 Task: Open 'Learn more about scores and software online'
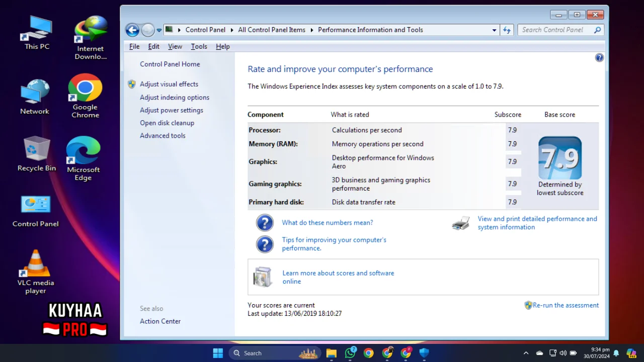click(338, 278)
